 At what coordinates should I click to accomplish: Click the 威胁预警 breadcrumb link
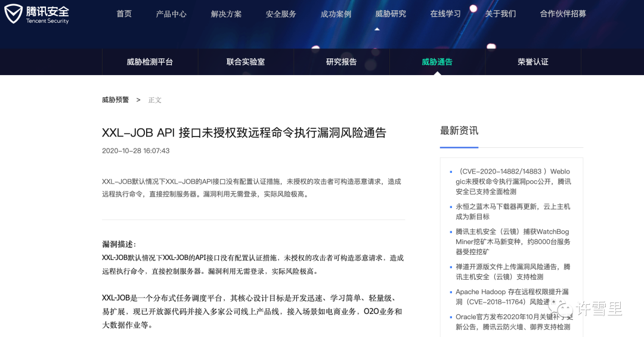click(116, 100)
